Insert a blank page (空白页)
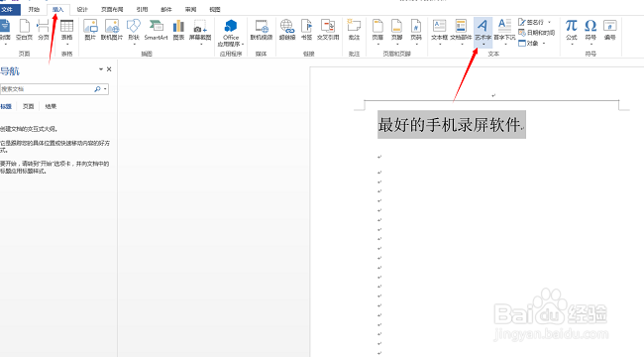 [24, 30]
